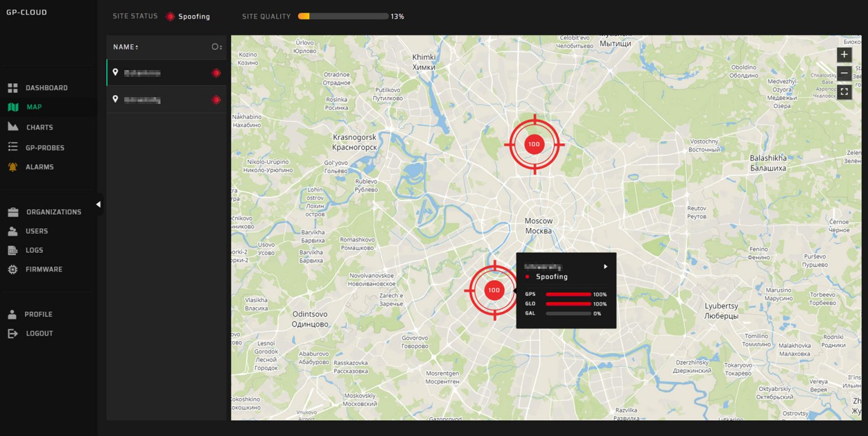Enter fullscreen map mode
Screen dimensions: 868x436
pyautogui.click(x=844, y=91)
